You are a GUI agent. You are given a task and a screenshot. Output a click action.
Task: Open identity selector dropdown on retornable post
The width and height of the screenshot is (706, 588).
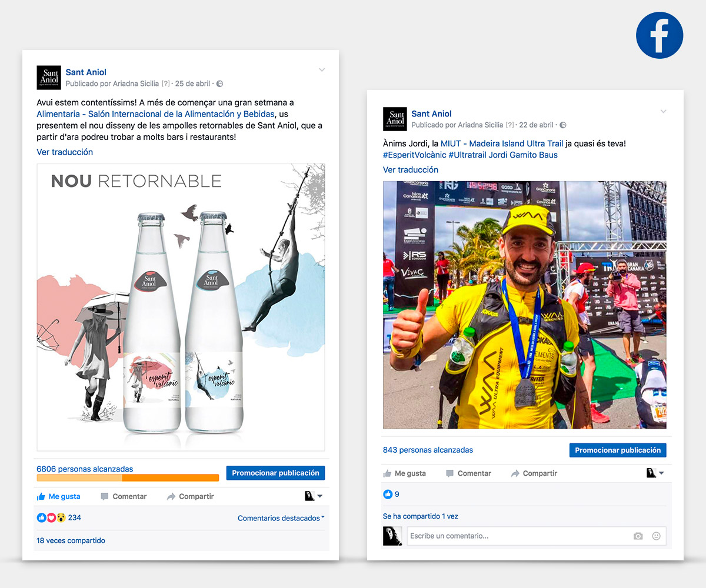(x=314, y=496)
